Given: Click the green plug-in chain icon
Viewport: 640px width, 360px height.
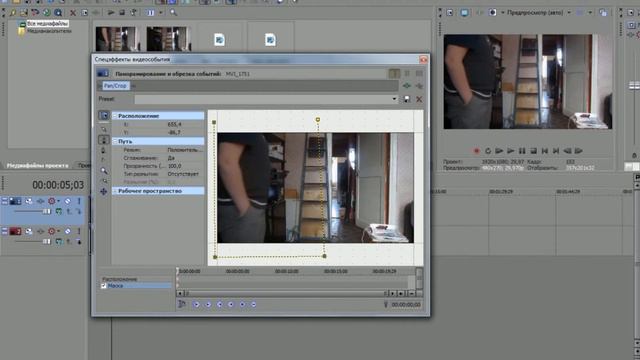Looking at the screenshot, I should coord(407,86).
